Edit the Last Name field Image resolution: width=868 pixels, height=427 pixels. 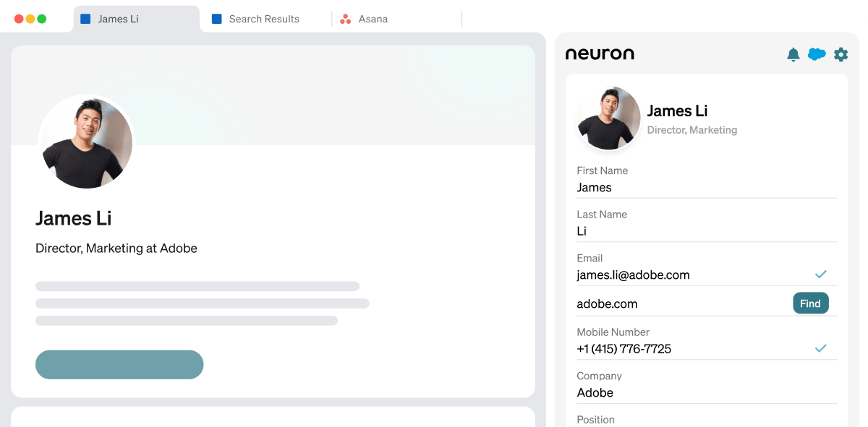[x=694, y=231]
